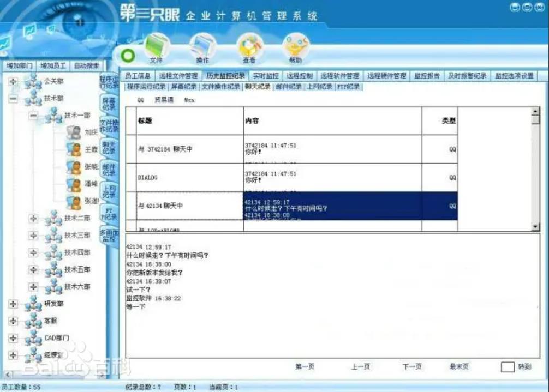Screen dimensions: 549x392
Task: Click the 帮助 (Help) toolbar icon
Action: [295, 46]
